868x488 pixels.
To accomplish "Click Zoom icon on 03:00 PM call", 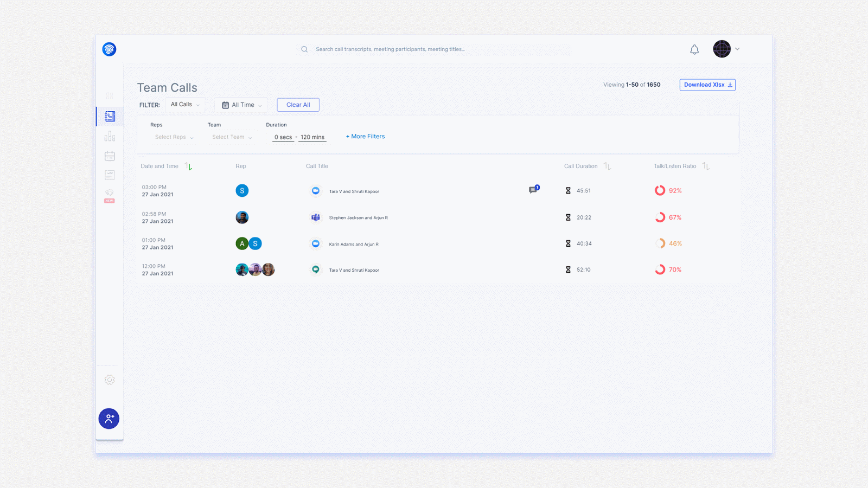I will tap(315, 191).
